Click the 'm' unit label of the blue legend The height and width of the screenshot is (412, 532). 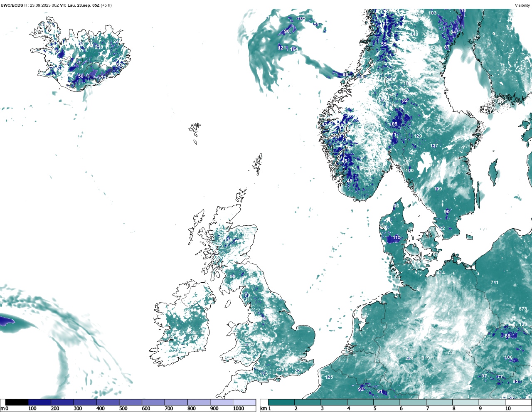coord(2,409)
